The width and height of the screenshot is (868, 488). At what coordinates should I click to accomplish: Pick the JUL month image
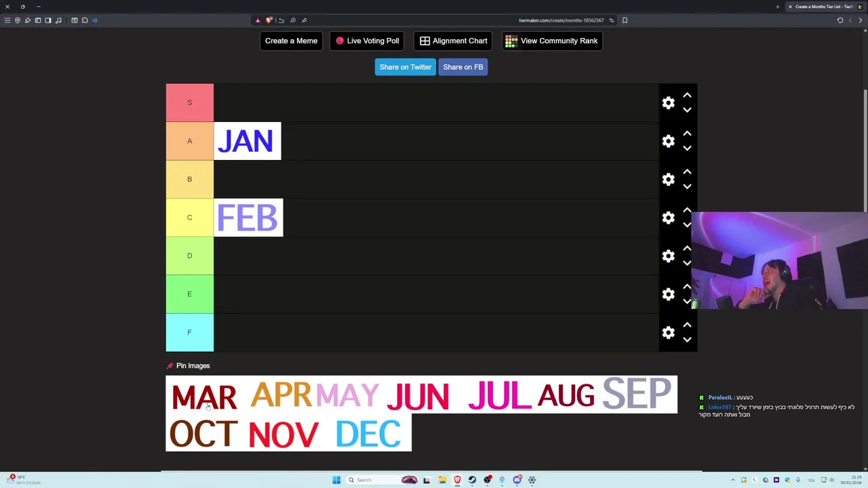(499, 395)
